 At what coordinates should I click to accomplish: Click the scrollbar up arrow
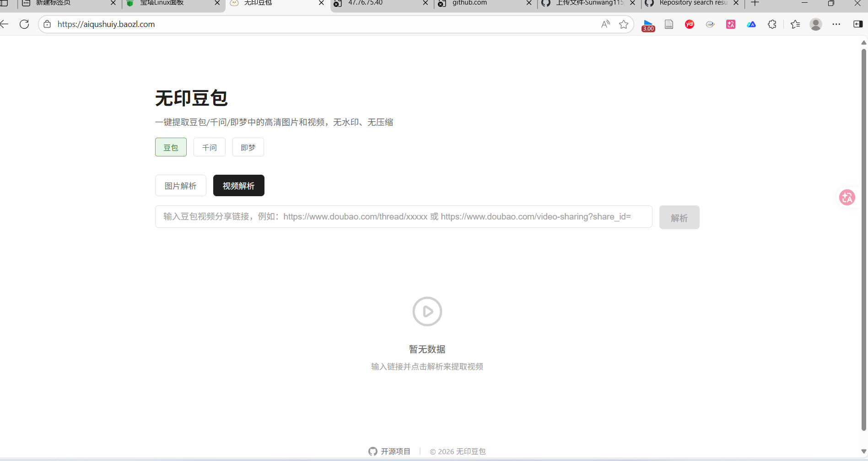click(864, 43)
